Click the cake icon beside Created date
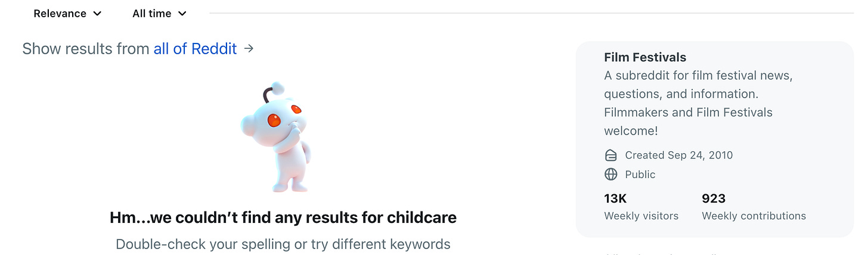868x255 pixels. coord(610,156)
